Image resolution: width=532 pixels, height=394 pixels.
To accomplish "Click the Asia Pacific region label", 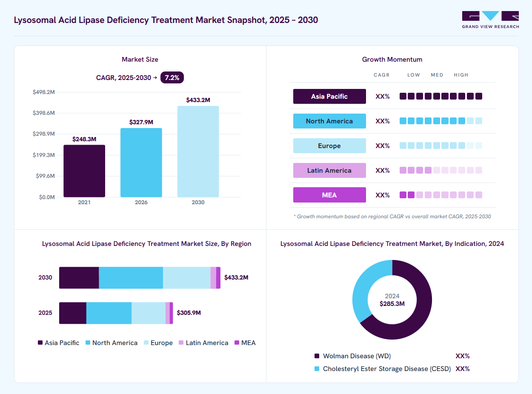I will click(329, 96).
